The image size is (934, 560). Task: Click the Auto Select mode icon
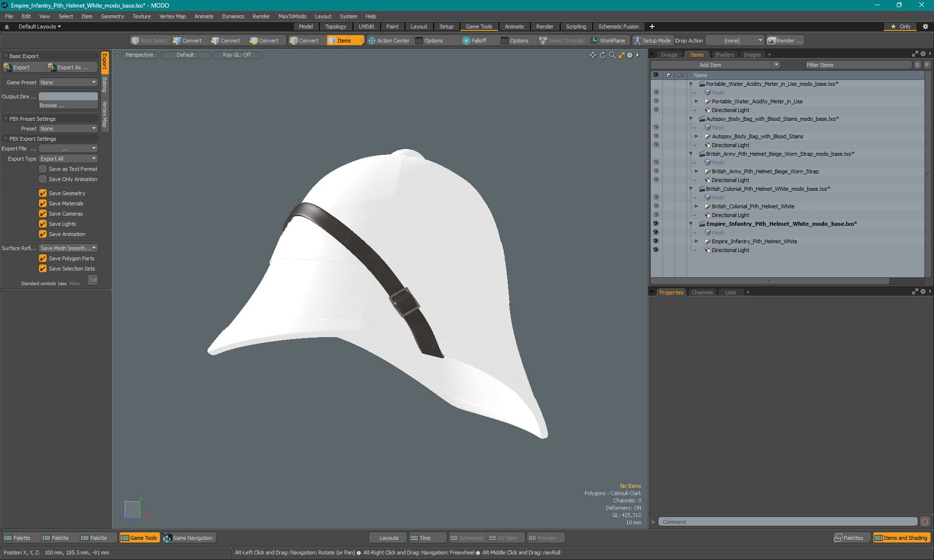point(135,40)
